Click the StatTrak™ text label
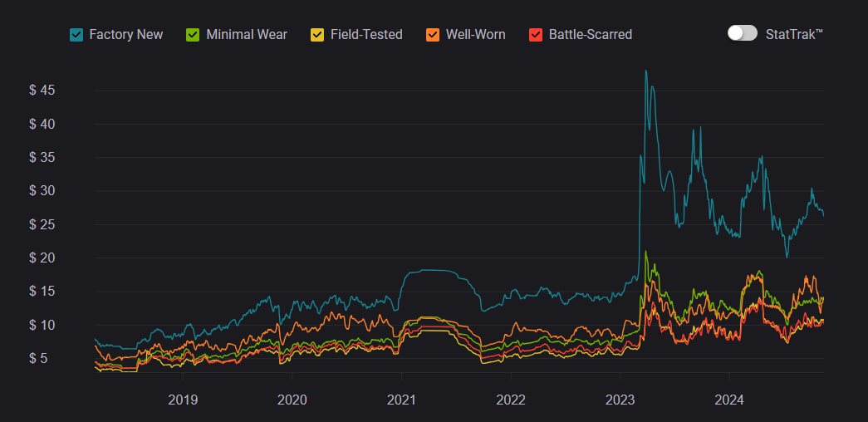 tap(795, 34)
